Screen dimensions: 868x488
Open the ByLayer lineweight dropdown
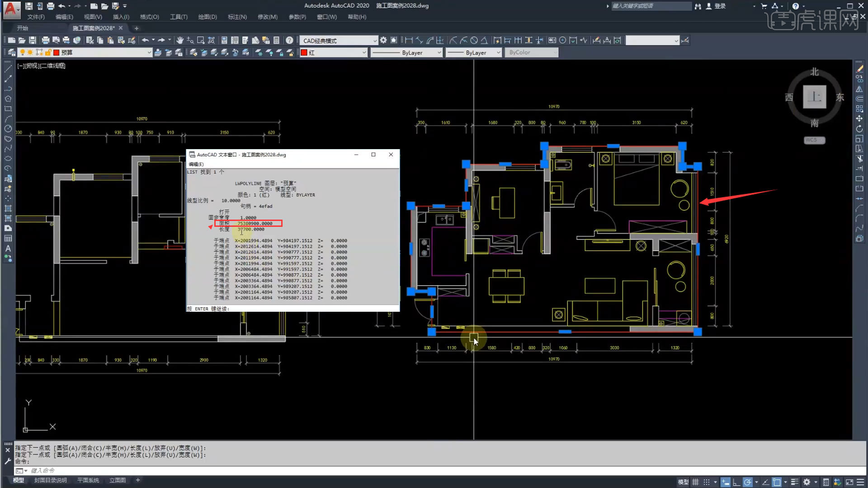[474, 52]
